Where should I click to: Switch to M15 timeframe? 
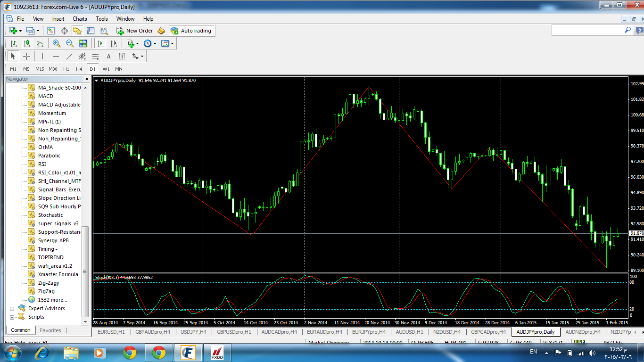coord(40,69)
